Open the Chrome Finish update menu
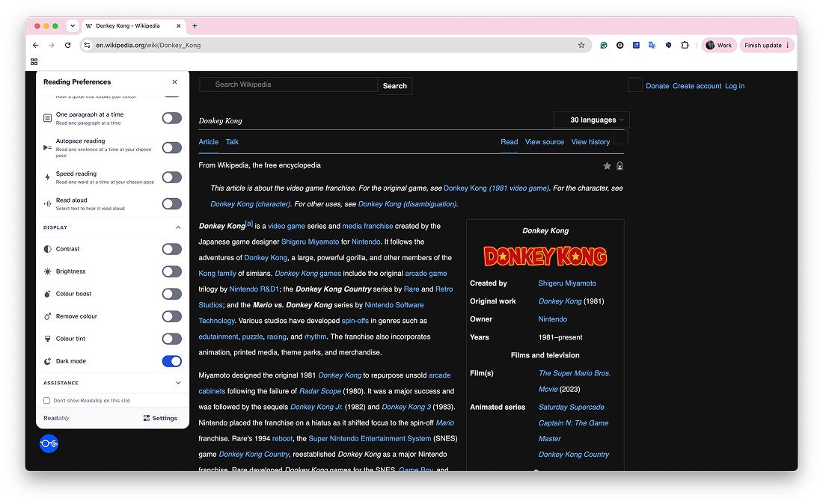 pos(767,45)
